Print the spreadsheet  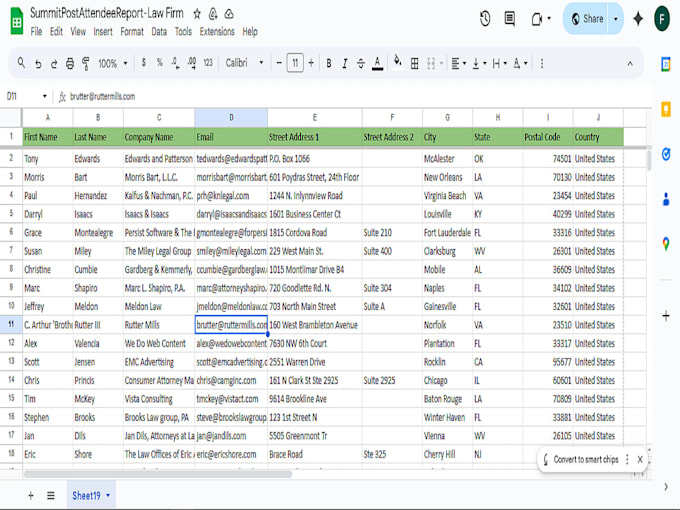click(70, 64)
